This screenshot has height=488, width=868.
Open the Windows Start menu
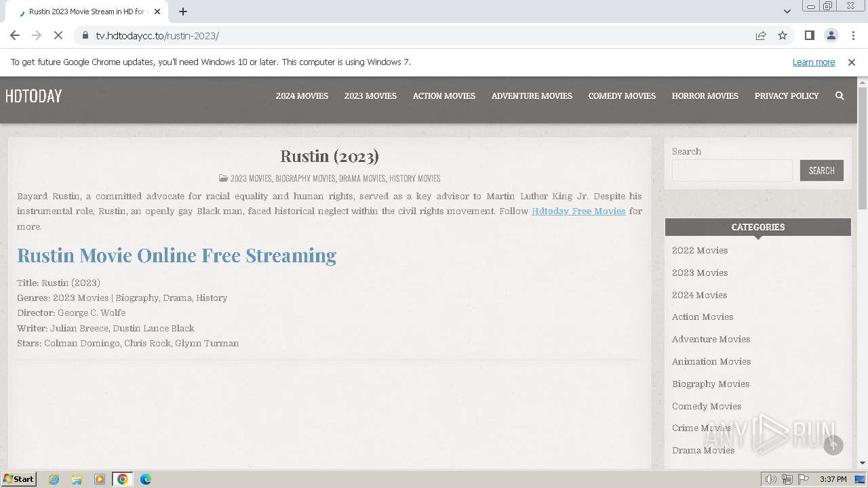(x=18, y=479)
